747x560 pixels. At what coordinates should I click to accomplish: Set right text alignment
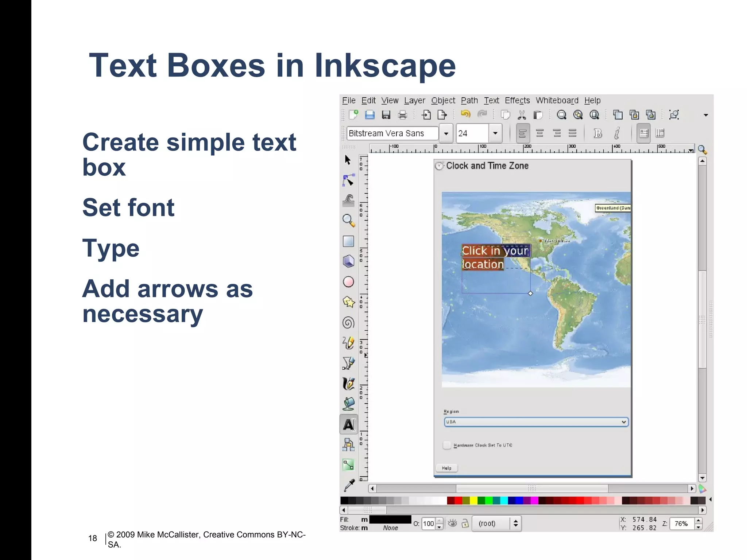pyautogui.click(x=557, y=133)
